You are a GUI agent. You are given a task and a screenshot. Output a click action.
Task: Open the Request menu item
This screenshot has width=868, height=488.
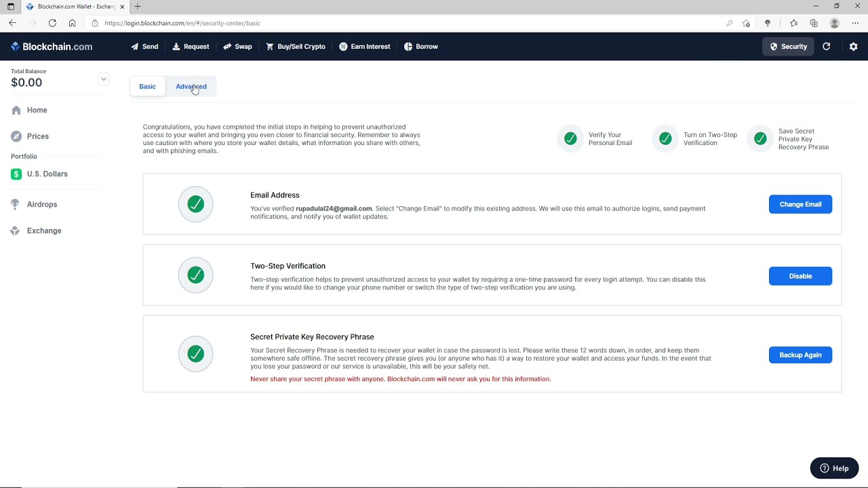tap(191, 47)
